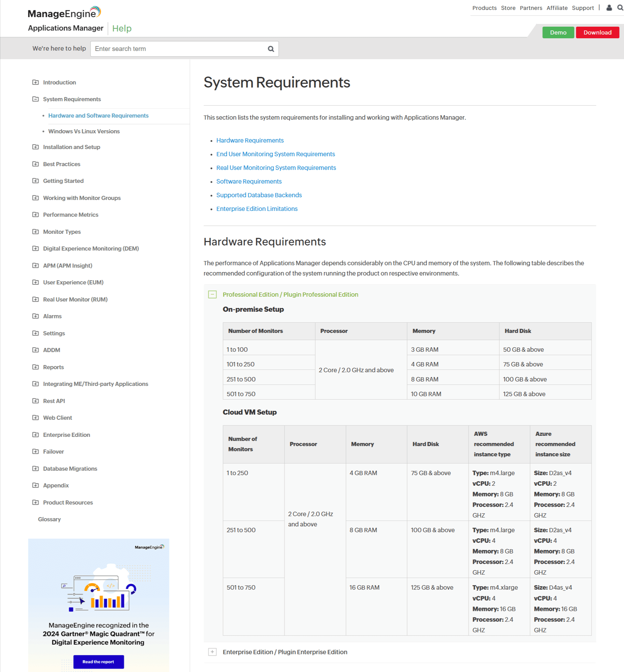Click Professional Edition / Plugin Professional Edition heading
The height and width of the screenshot is (672, 624).
pos(290,294)
